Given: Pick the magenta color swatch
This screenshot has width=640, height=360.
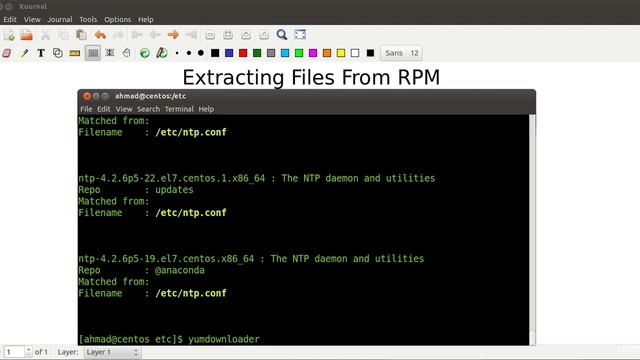Looking at the screenshot, I should coord(313,53).
